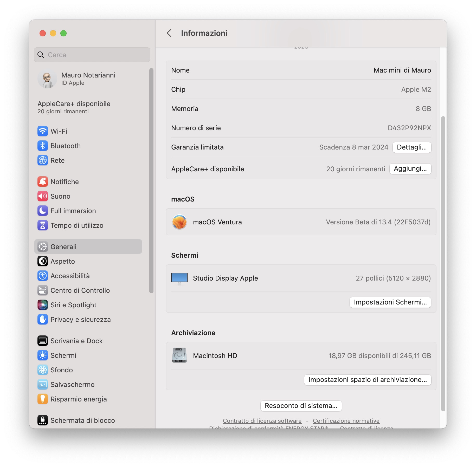The image size is (476, 467).
Task: Open the Mauro Notarianni avatar
Action: click(47, 79)
